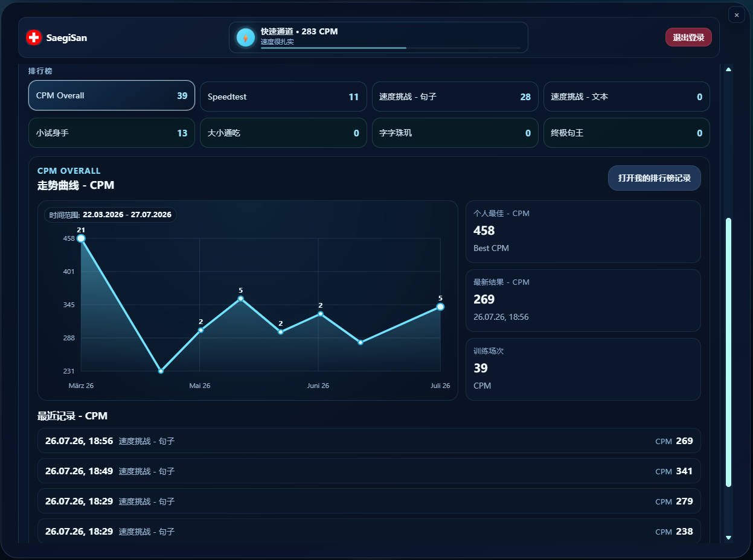753x560 pixels.
Task: Select the 大小通吃 category
Action: [x=283, y=133]
